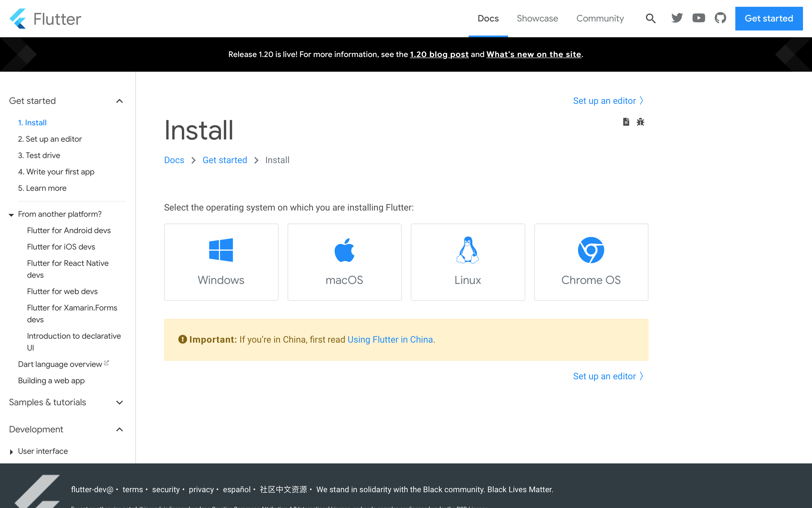The image size is (812, 508).
Task: Click terms footer link
Action: point(133,490)
